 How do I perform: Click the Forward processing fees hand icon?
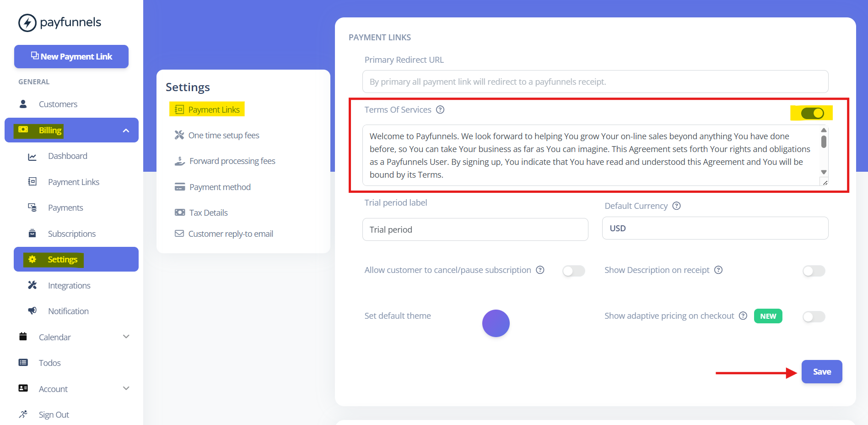coord(180,161)
